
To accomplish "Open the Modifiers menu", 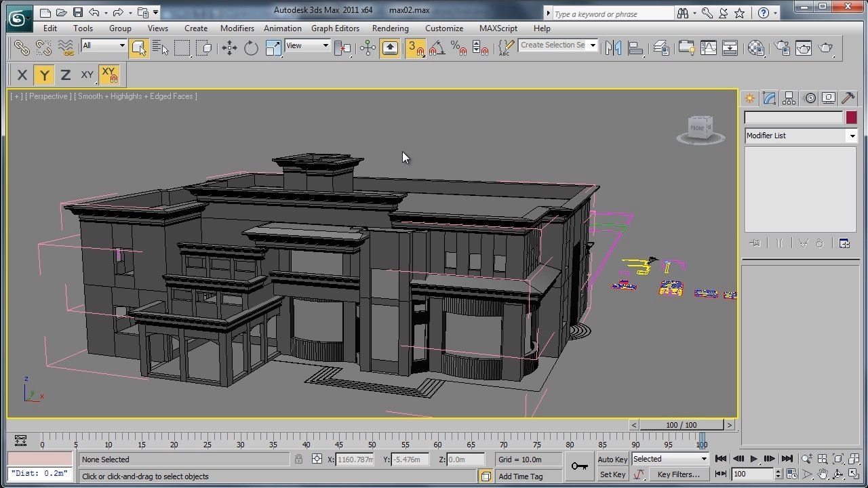I will point(237,28).
